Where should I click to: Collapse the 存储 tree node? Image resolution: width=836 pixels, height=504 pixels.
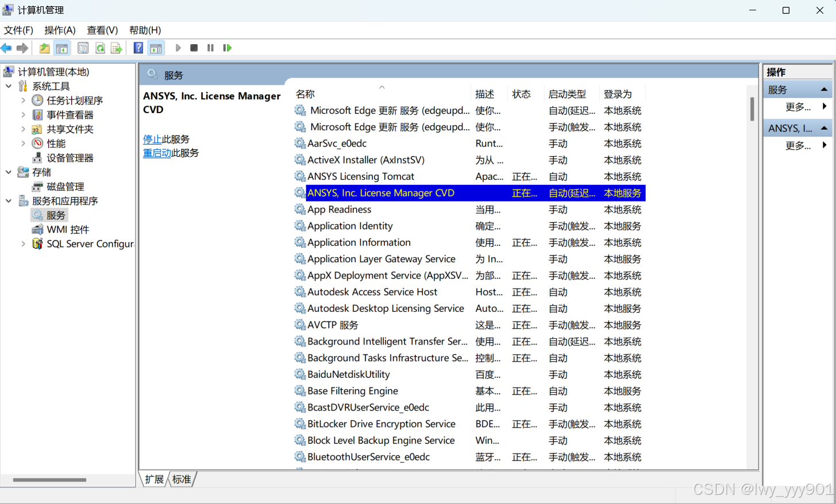point(9,172)
